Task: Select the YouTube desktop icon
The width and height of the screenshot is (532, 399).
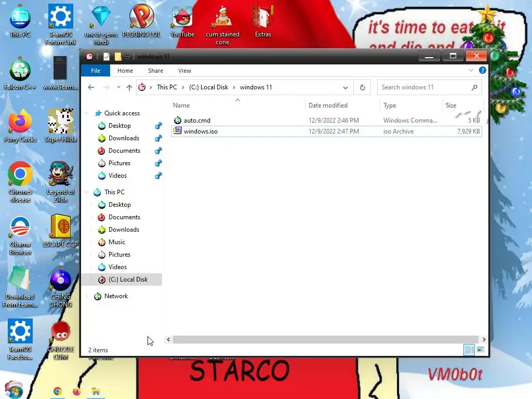Action: click(182, 21)
